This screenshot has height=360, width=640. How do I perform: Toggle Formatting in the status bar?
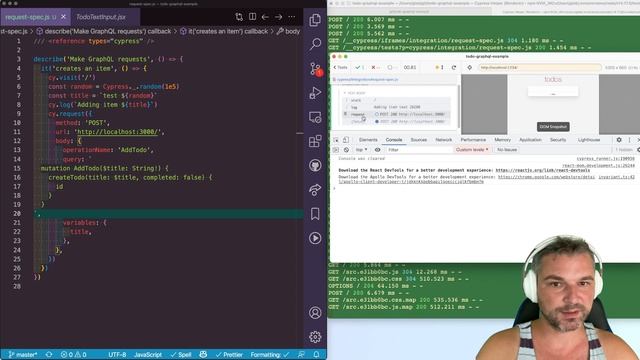click(270, 355)
